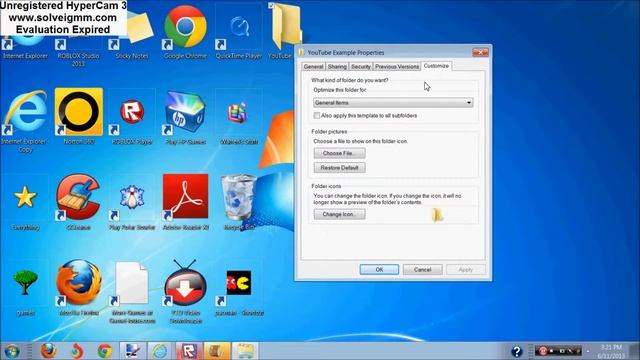Switch to the General tab
640x360 pixels.
(x=313, y=67)
